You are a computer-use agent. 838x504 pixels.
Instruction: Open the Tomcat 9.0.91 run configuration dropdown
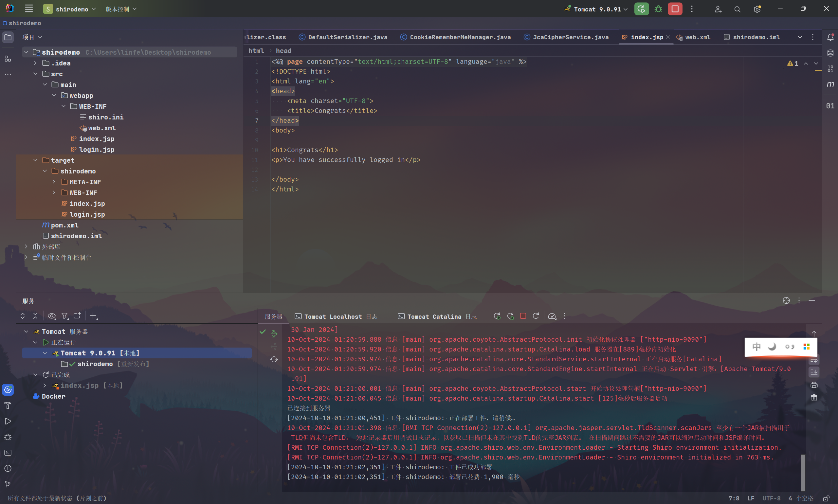pos(596,9)
